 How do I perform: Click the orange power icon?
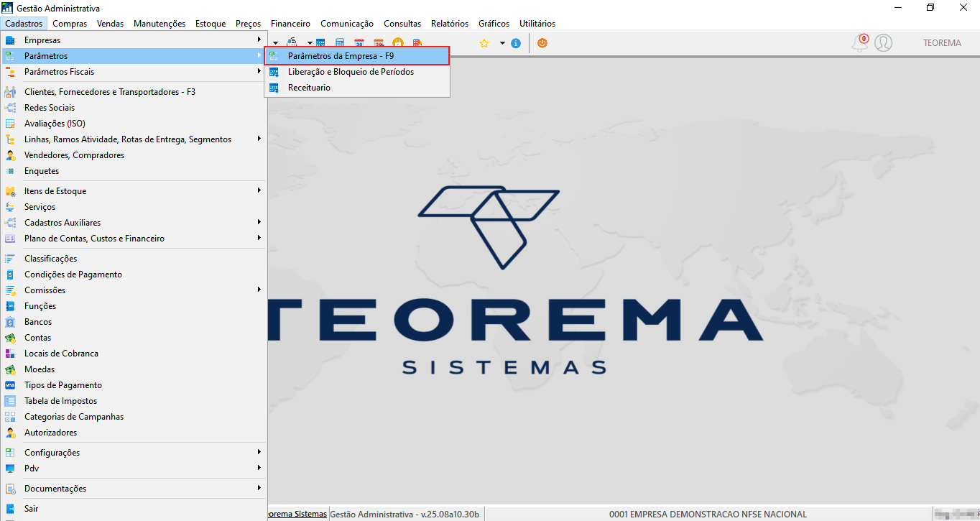click(542, 43)
